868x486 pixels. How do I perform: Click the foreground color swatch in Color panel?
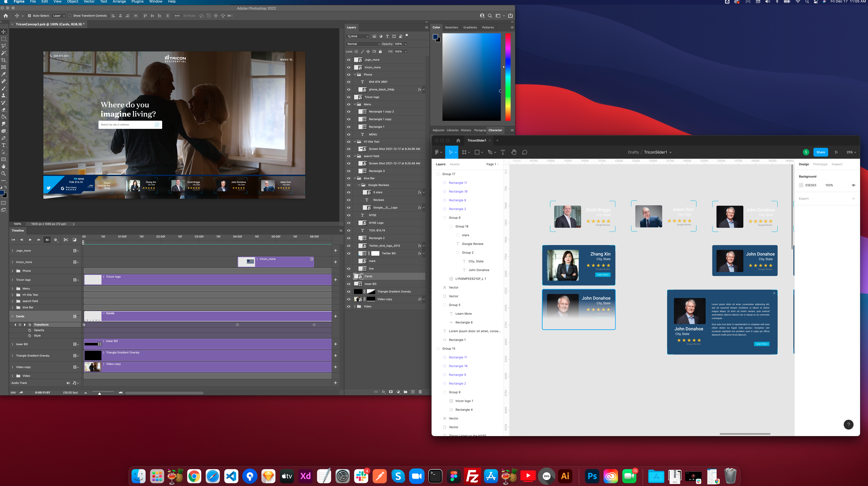435,37
